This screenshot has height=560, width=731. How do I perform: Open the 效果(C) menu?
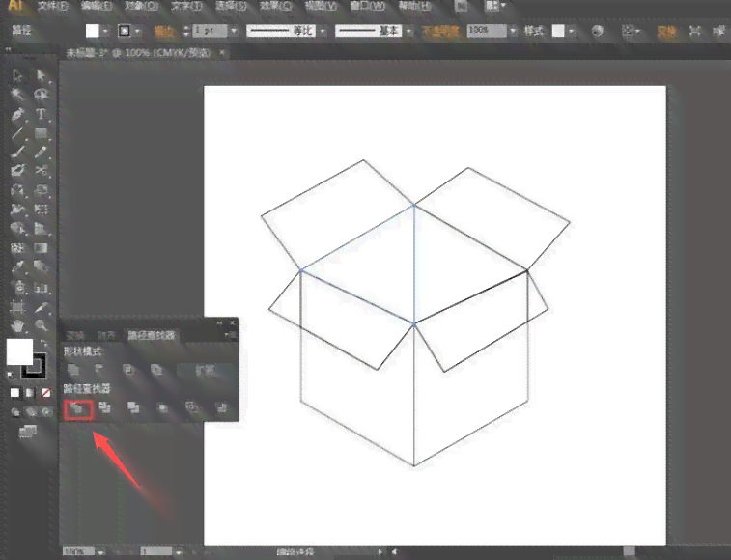click(x=276, y=6)
